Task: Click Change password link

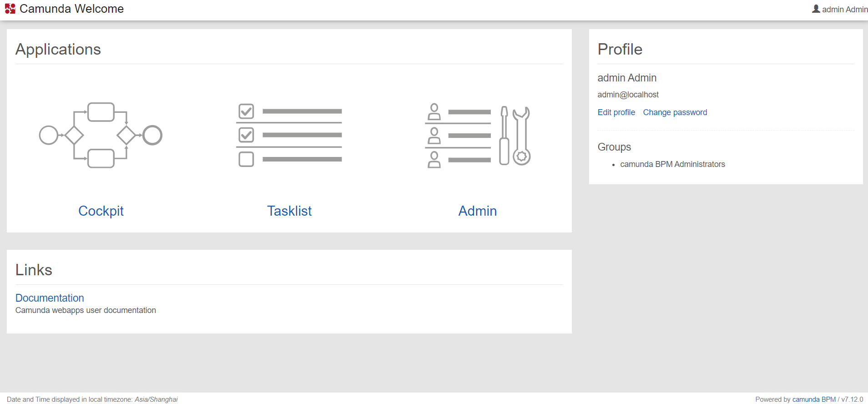Action: (x=675, y=112)
